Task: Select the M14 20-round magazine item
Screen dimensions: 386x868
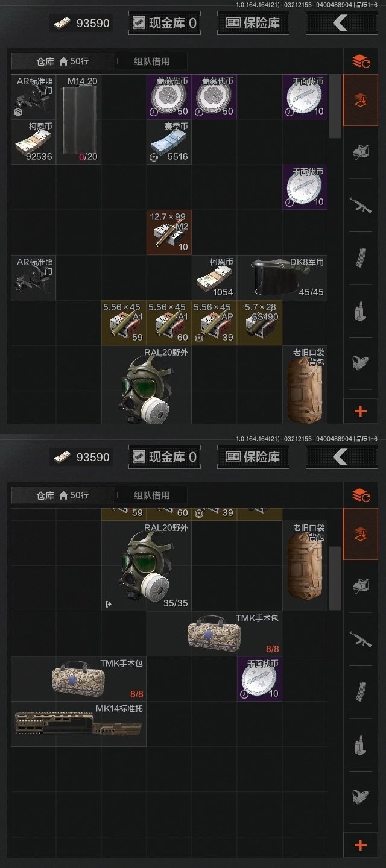Action: [x=79, y=119]
